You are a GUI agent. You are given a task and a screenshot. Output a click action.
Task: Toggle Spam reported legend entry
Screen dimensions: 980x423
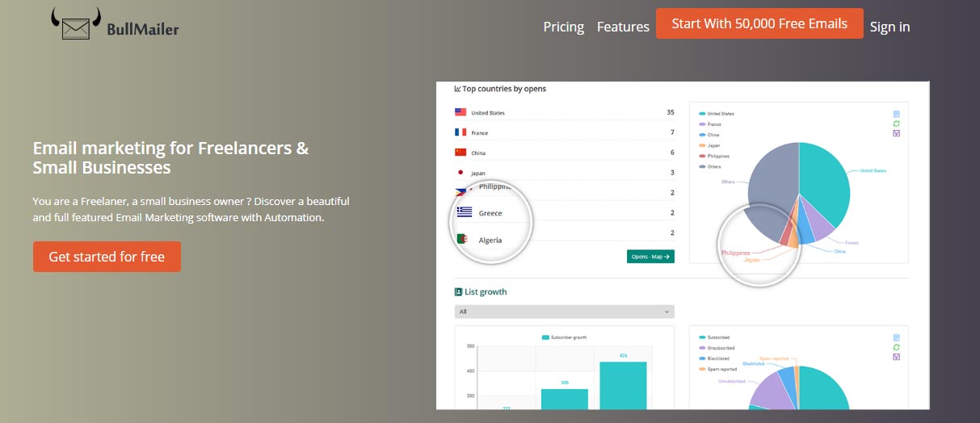pyautogui.click(x=717, y=369)
